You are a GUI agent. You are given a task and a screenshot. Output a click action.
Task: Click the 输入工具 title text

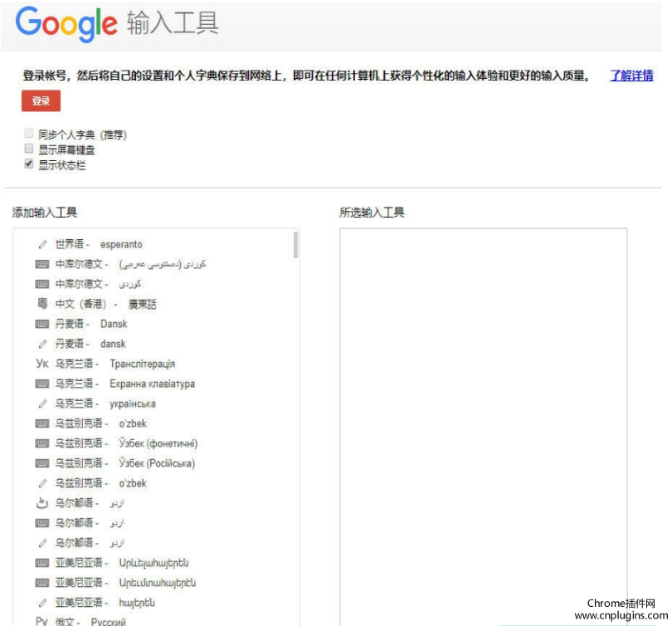coord(173,22)
